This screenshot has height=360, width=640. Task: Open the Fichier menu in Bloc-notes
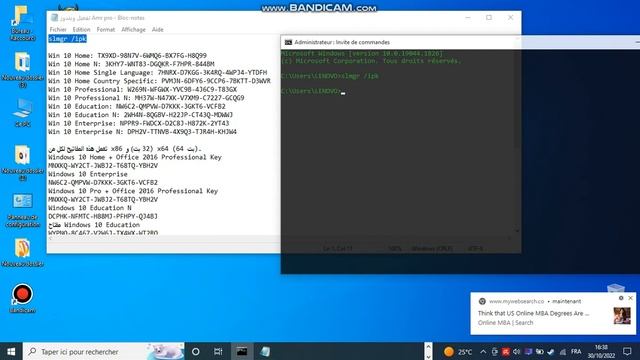click(x=58, y=29)
